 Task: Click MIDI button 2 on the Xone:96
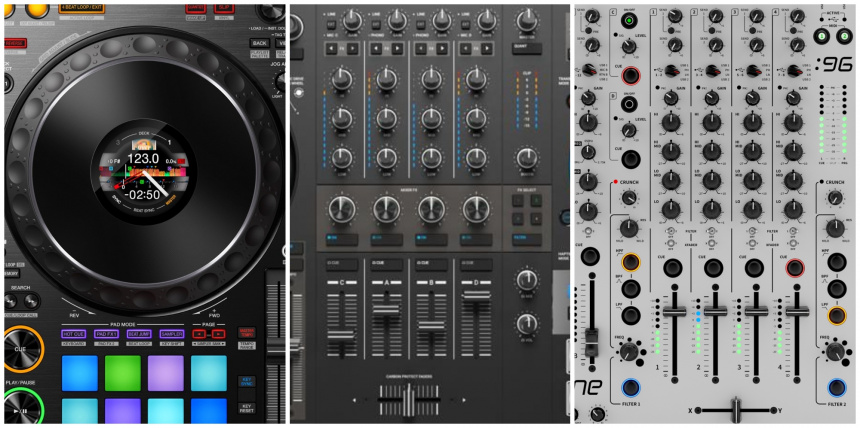coord(844,36)
